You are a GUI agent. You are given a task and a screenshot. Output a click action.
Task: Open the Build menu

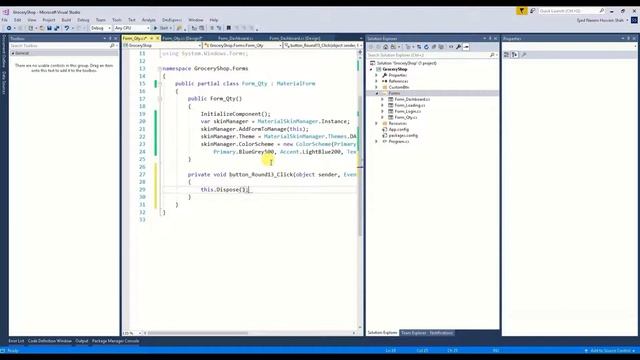coord(66,20)
